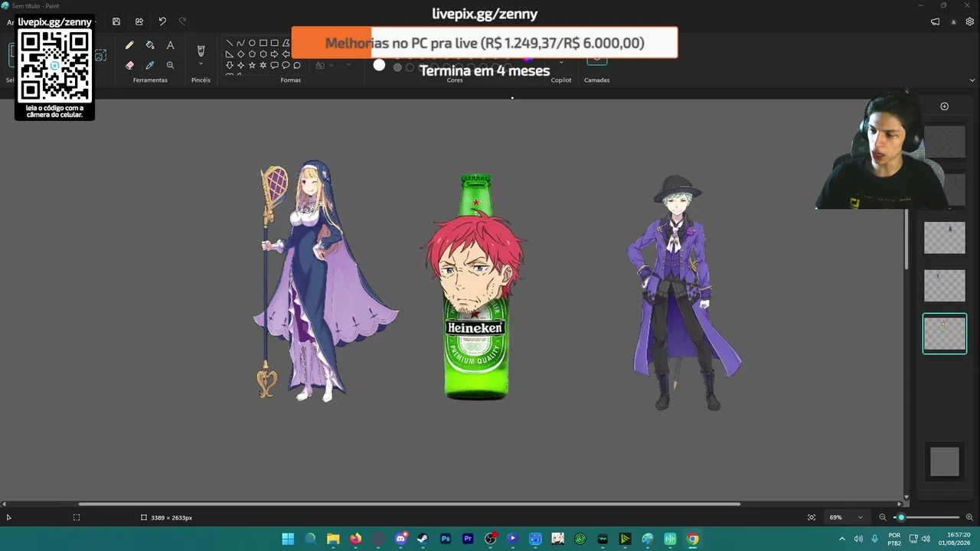Screen dimensions: 980x551
Task: Open the Windows Start menu
Action: click(x=288, y=539)
